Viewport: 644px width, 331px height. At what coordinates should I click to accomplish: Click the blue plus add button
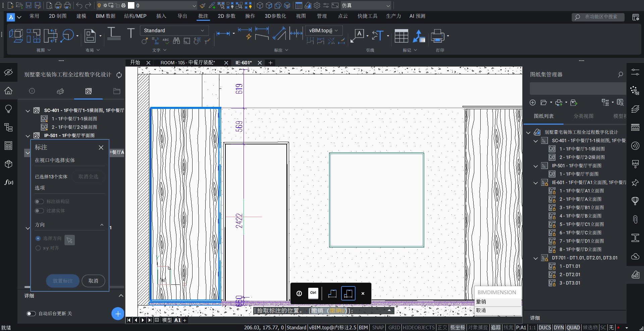[x=118, y=314]
